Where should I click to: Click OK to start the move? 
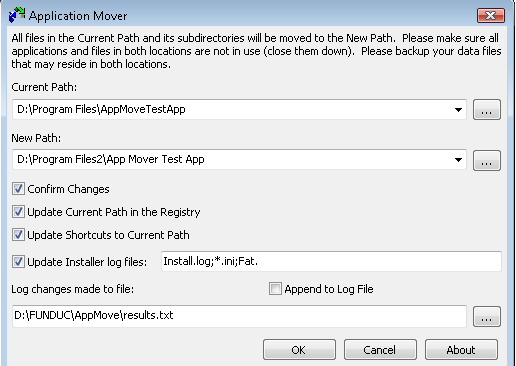pos(299,350)
